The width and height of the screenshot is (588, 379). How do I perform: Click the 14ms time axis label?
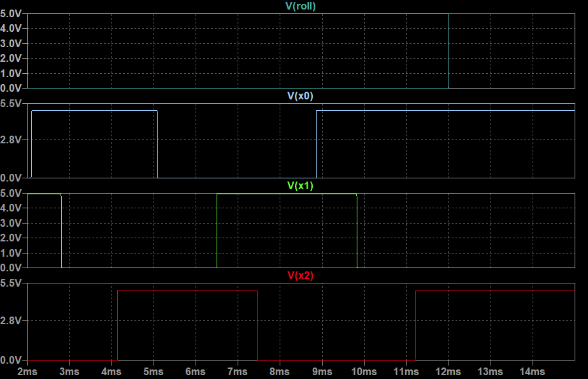click(x=532, y=371)
